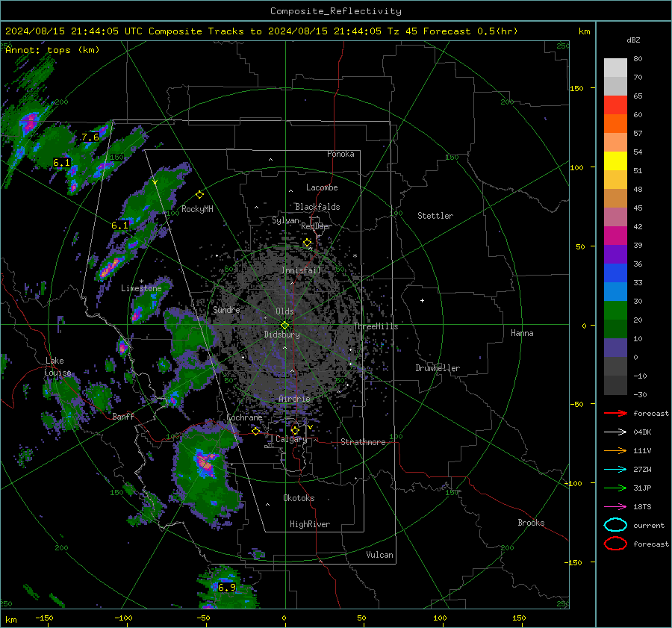672x628 pixels.
Task: Click the Calgary city label
Action: click(291, 439)
